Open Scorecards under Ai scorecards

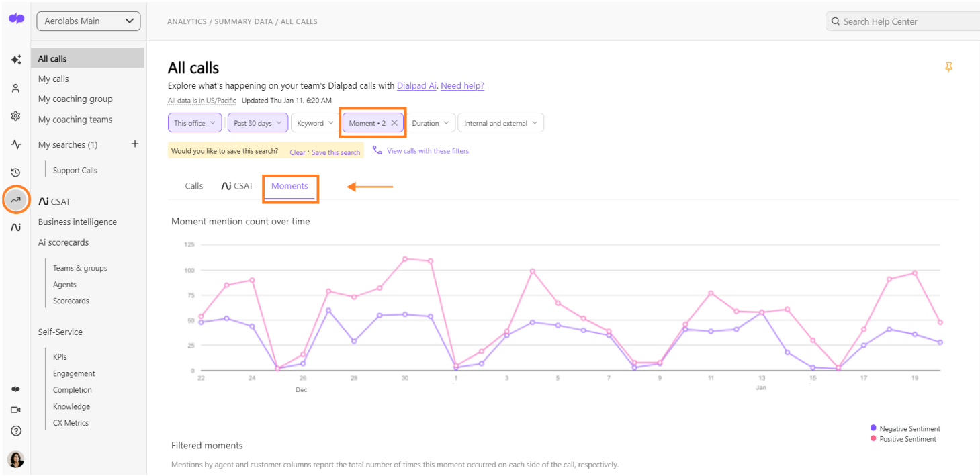point(71,301)
